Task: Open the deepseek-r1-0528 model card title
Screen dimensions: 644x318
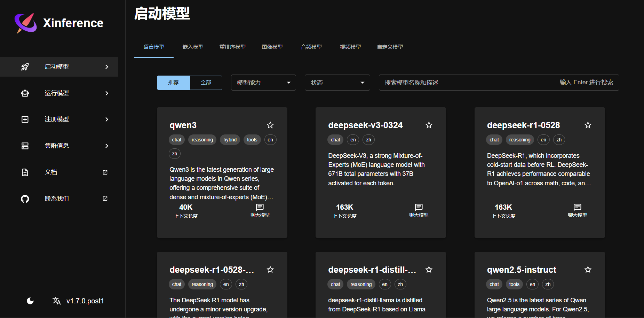Action: click(x=523, y=125)
